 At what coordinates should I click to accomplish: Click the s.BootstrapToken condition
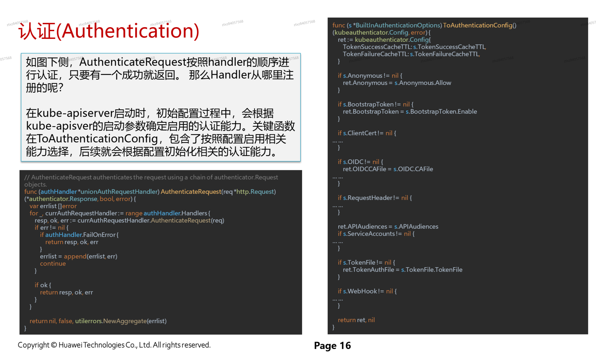375,104
